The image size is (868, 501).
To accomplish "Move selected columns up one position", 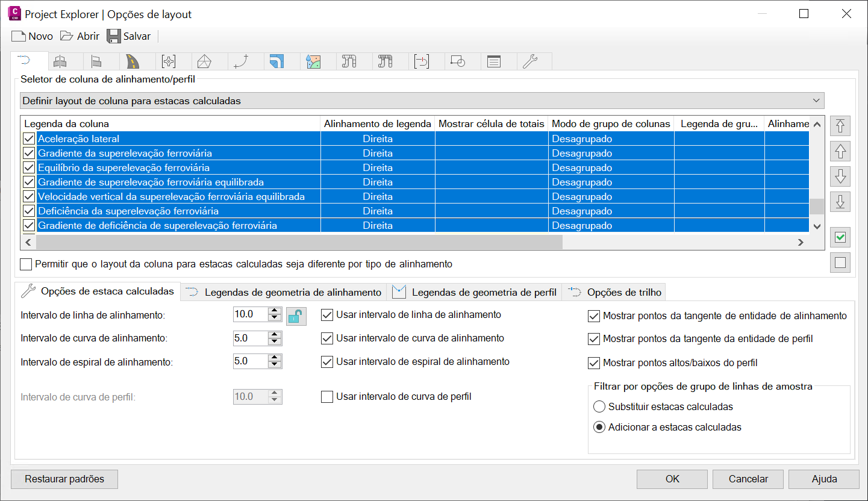I will click(x=840, y=151).
